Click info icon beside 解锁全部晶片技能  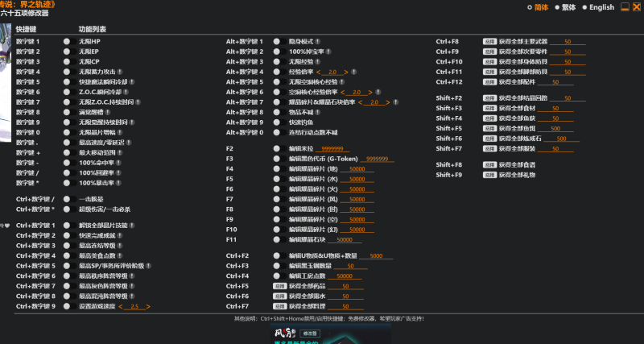[132, 226]
